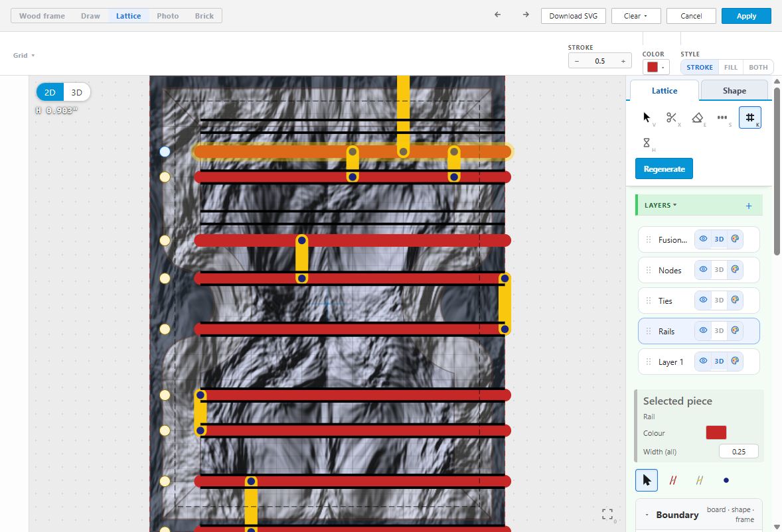Screen dimensions: 782x532
Task: Redo with the right arrow
Action: 526,15
